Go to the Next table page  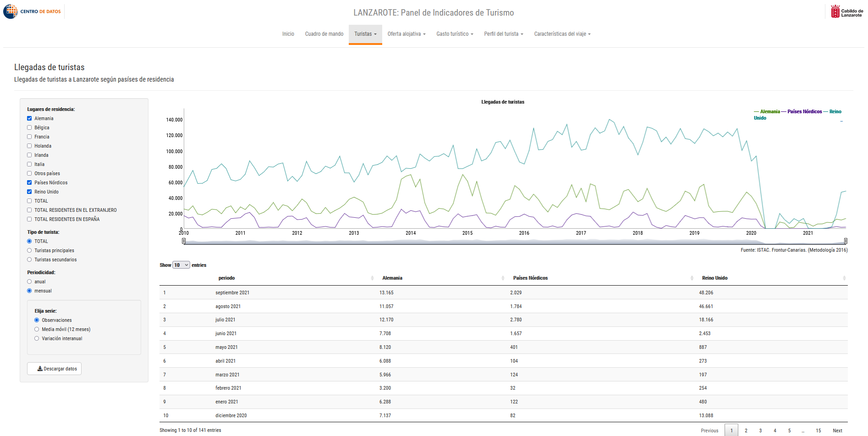[x=837, y=430]
